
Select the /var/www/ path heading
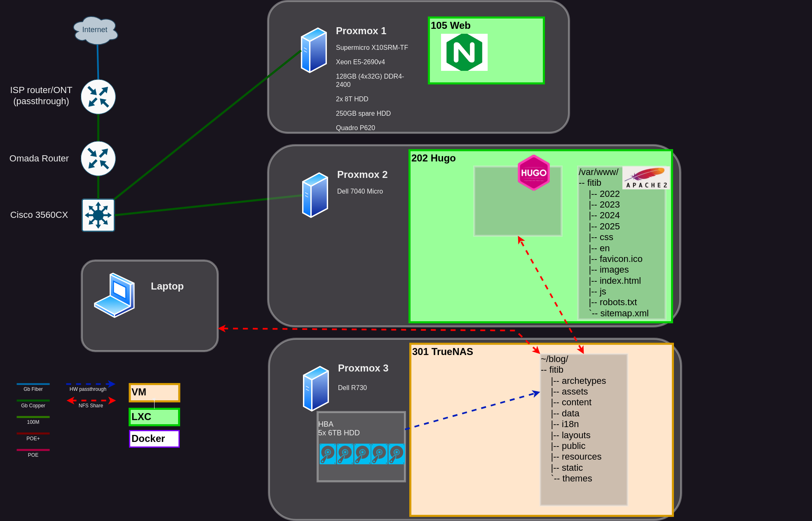(598, 172)
